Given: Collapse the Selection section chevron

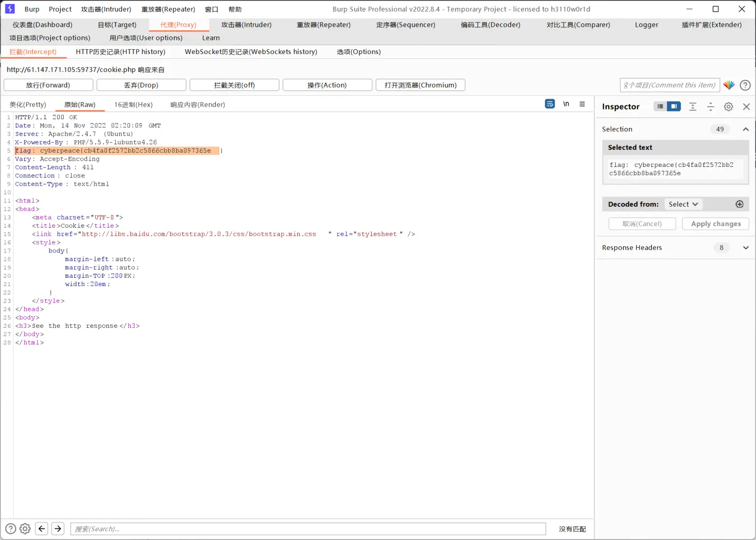Looking at the screenshot, I should [x=745, y=129].
